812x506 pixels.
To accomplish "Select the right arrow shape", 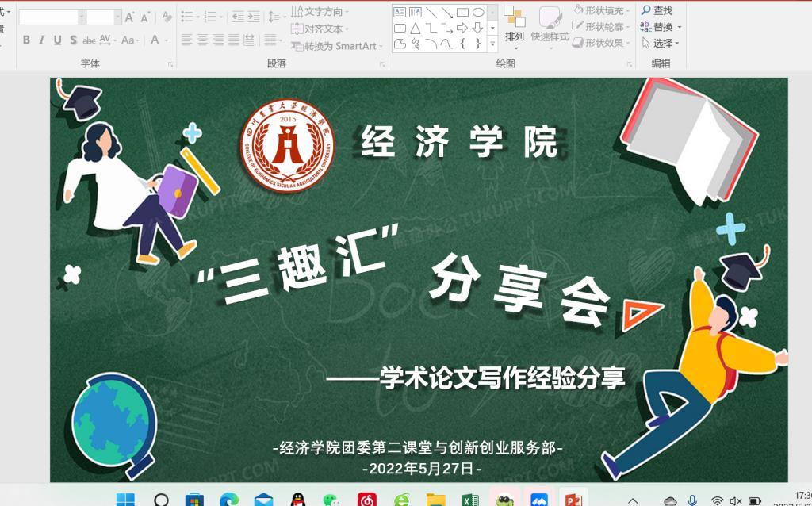I will (462, 28).
